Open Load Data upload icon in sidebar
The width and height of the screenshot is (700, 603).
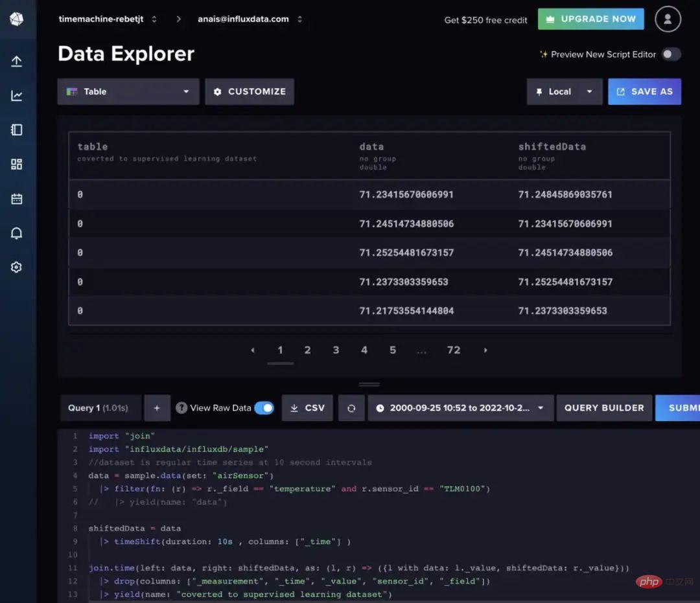point(16,61)
